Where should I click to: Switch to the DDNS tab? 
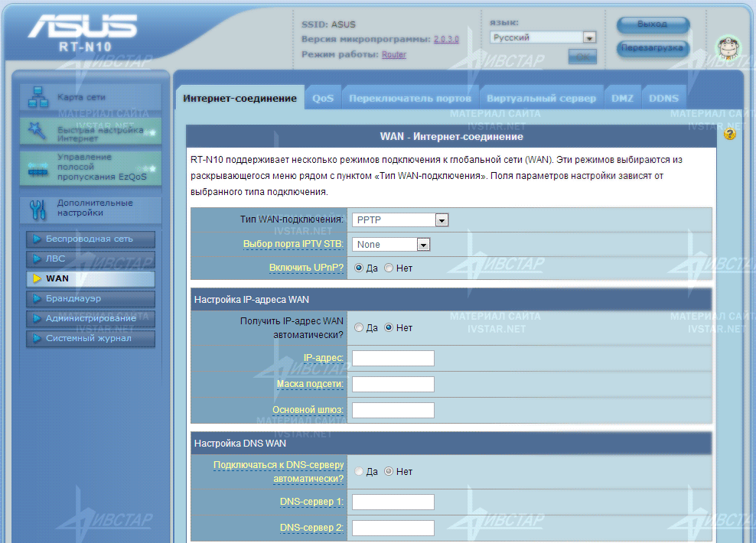[x=663, y=99]
